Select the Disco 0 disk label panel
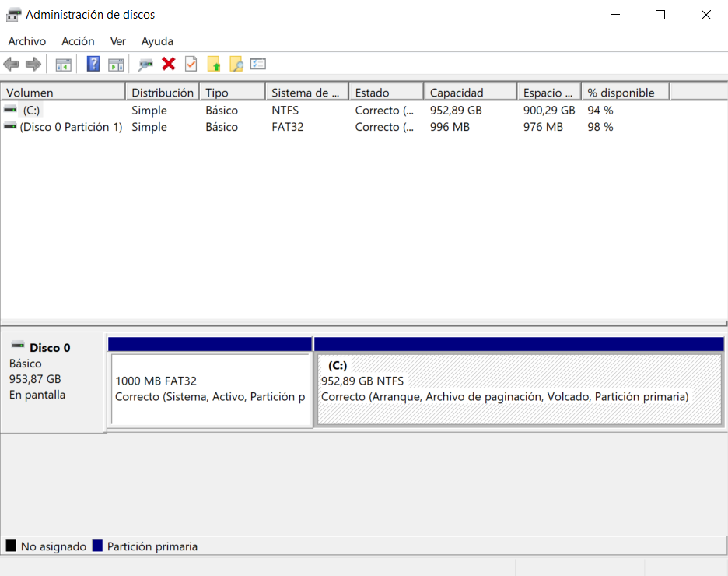Screen dimensions: 728x576 pyautogui.click(x=54, y=382)
